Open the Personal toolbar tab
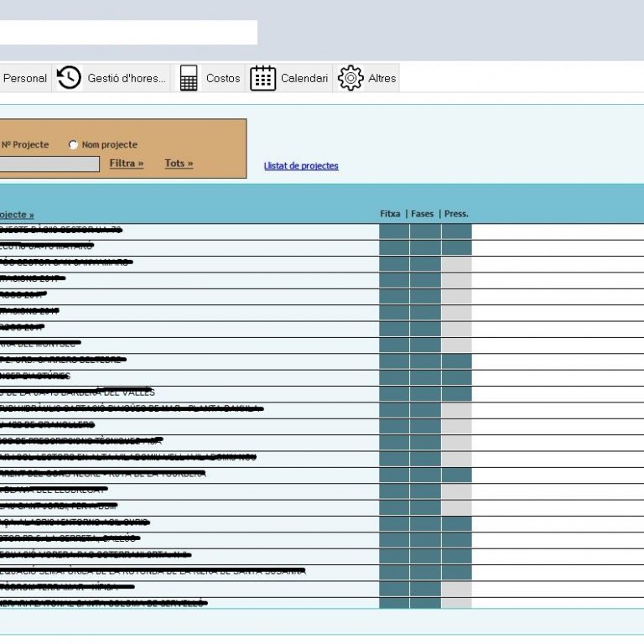 (x=25, y=78)
